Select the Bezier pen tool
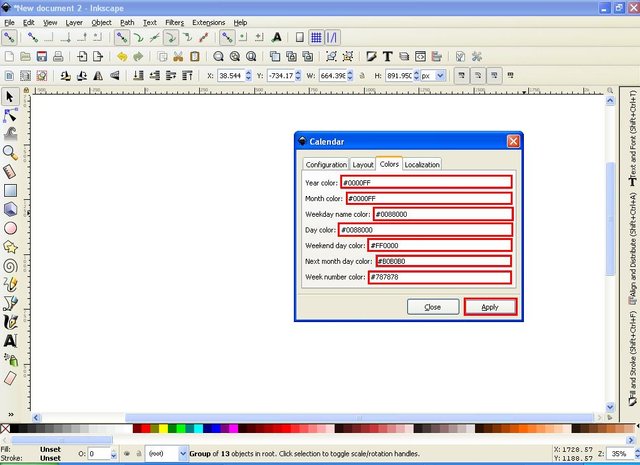Image resolution: width=640 pixels, height=465 pixels. (10, 303)
